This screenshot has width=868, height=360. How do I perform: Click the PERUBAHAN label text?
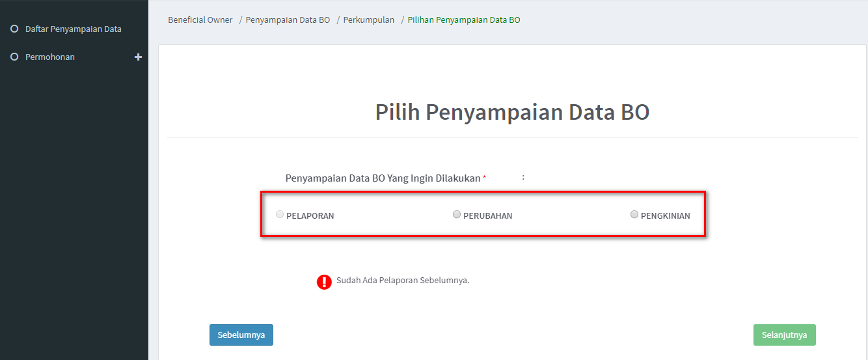[x=487, y=216]
